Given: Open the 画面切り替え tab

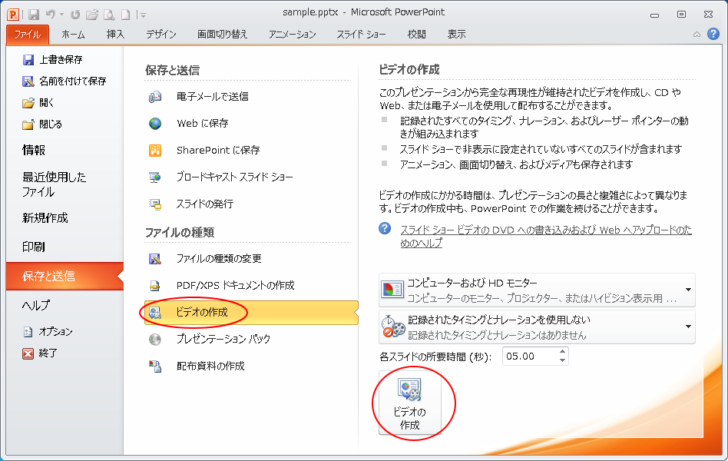Looking at the screenshot, I should 222,34.
